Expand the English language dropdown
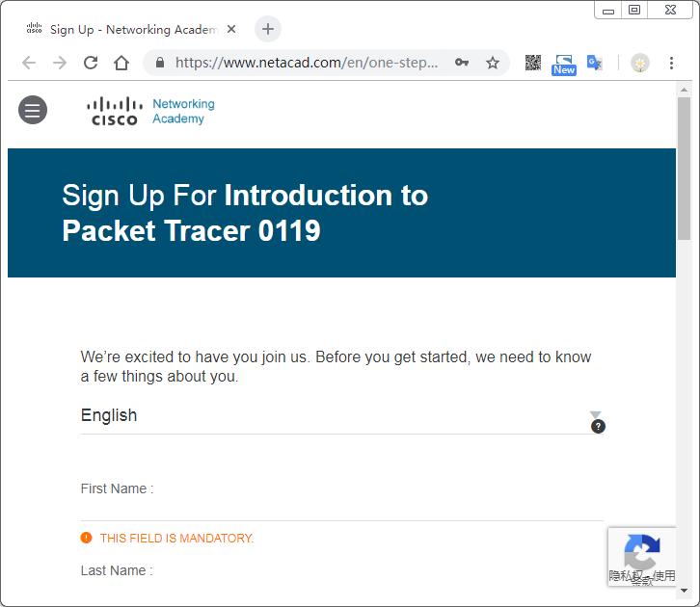This screenshot has width=700, height=607. point(337,416)
